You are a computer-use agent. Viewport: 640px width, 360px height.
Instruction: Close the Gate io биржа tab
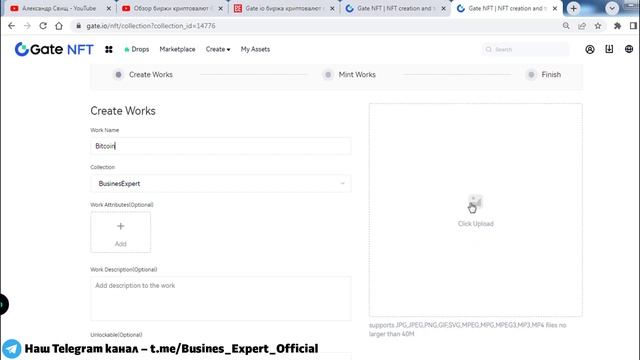(x=332, y=8)
